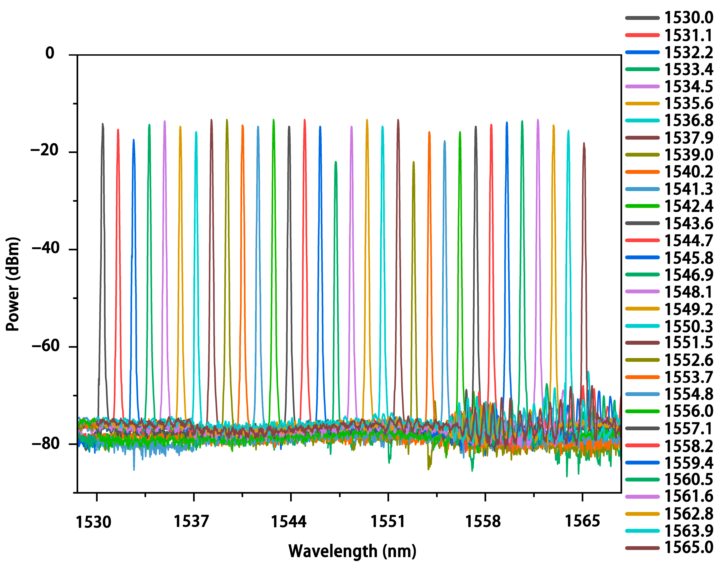Screen dimensions: 728x565
Task: Select the 1536.8 legend label
Action: tap(689, 121)
